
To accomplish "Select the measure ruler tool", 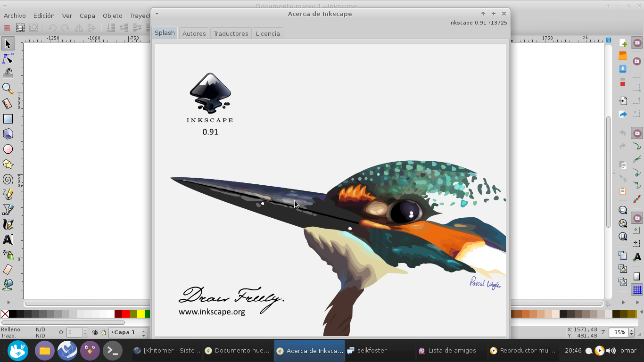I will 8,104.
